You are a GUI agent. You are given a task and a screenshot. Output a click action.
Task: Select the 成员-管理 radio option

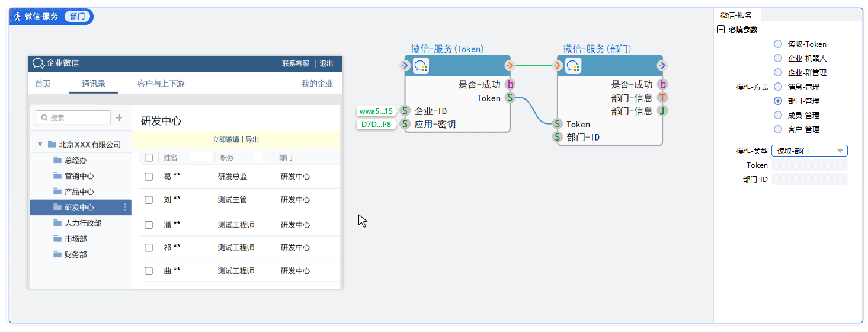click(778, 116)
